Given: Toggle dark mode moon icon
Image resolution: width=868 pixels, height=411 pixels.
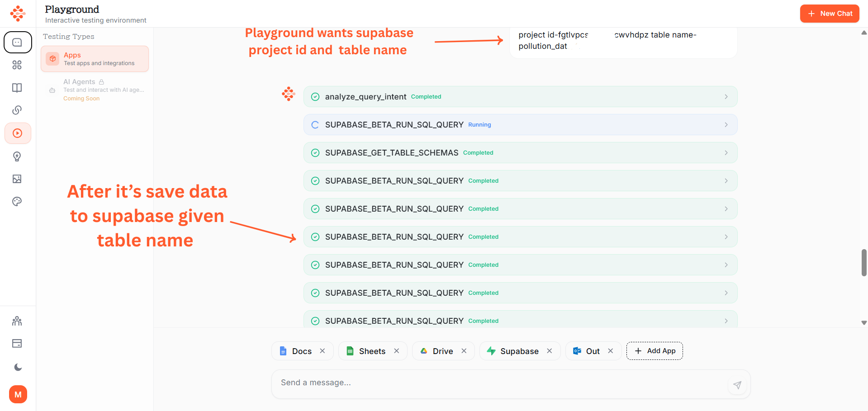Looking at the screenshot, I should pos(18,367).
